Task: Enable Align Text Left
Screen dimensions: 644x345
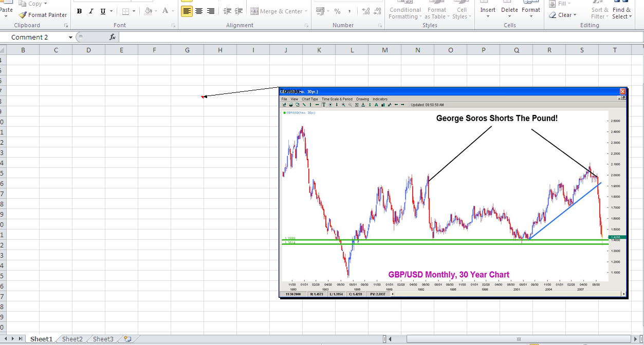Action: tap(187, 11)
